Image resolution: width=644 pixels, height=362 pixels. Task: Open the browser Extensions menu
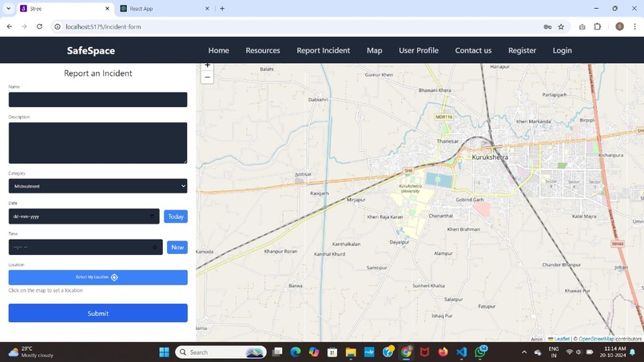[x=598, y=26]
